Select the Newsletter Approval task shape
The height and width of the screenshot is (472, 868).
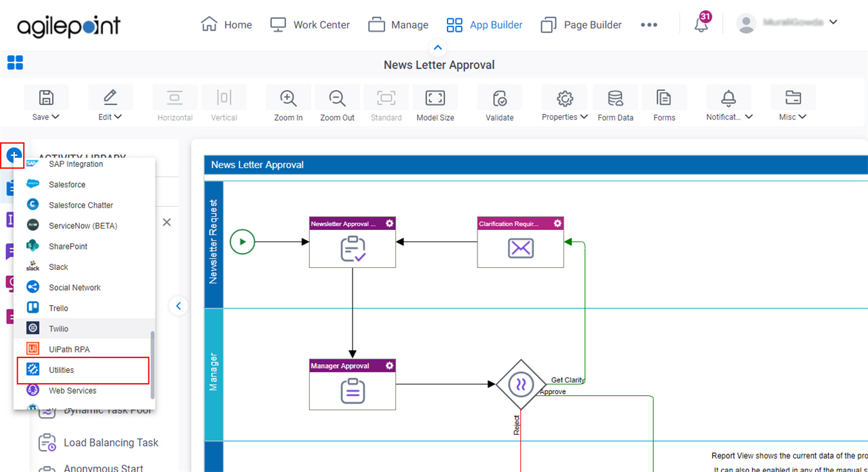(353, 242)
